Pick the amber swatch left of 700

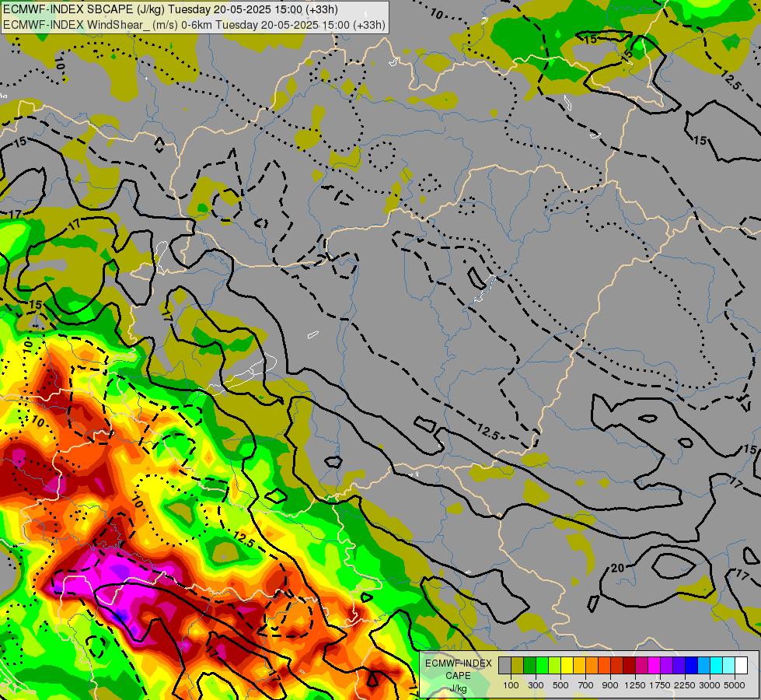click(579, 665)
